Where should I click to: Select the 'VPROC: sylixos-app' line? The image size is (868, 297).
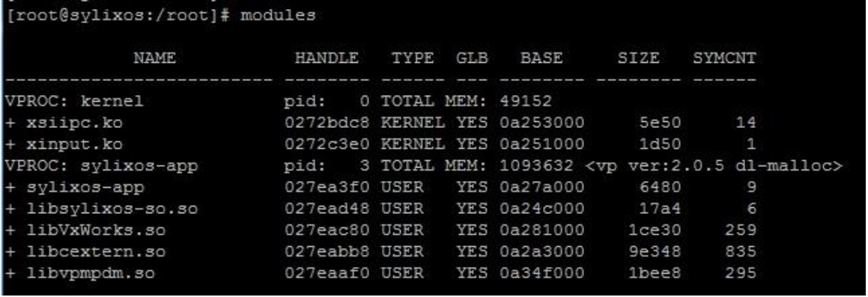(423, 165)
